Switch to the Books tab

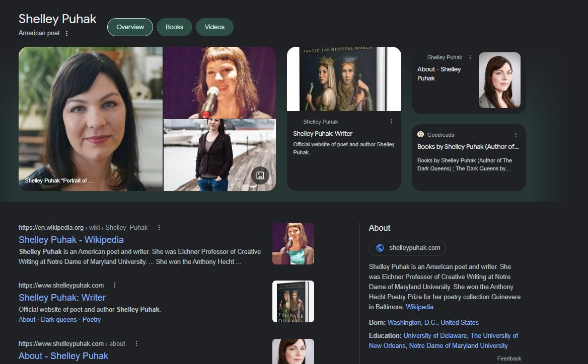pyautogui.click(x=174, y=27)
